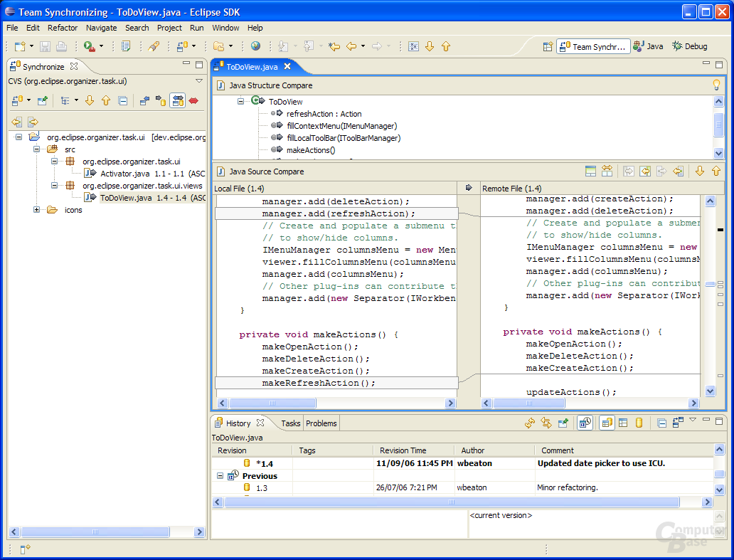Toggle Local and Remote Revisions in History

(607, 423)
